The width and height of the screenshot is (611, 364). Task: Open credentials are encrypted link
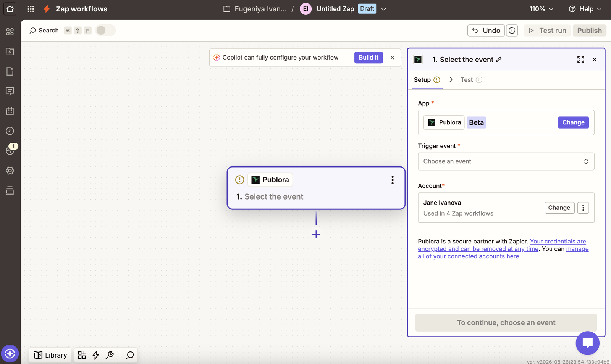tap(502, 245)
